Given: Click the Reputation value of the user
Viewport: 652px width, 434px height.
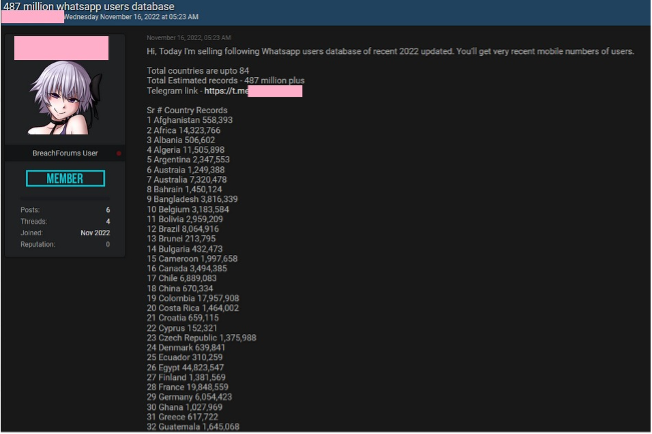Looking at the screenshot, I should click(x=108, y=244).
